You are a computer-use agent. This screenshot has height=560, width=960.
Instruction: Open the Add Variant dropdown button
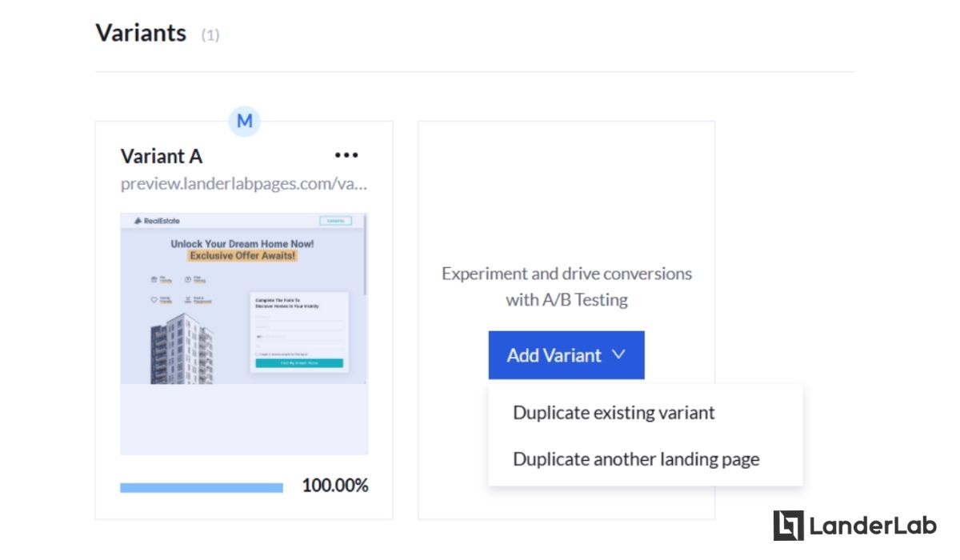(x=566, y=355)
